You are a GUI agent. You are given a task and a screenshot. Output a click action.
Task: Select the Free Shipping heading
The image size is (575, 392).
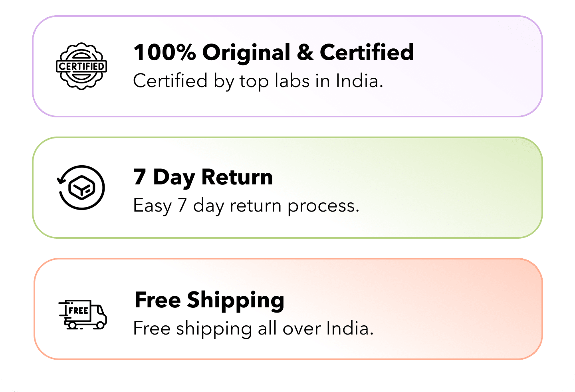[x=210, y=300]
